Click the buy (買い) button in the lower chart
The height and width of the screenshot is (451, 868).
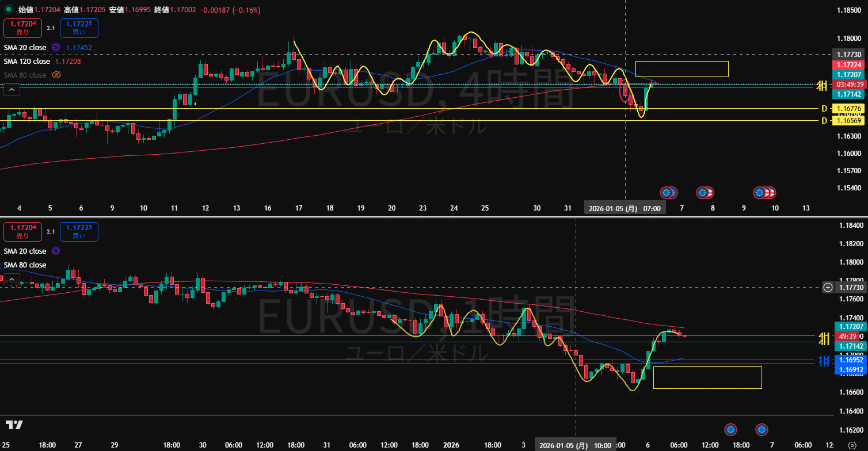tap(79, 232)
